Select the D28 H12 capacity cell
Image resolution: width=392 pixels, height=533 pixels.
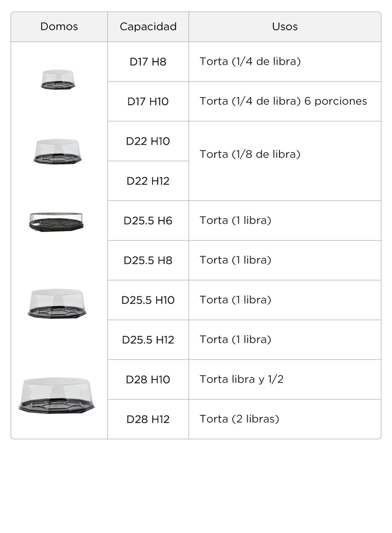click(148, 419)
